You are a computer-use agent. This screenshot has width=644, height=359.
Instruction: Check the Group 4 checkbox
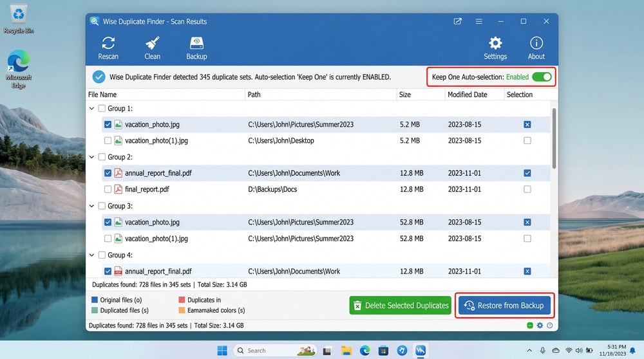(x=102, y=255)
